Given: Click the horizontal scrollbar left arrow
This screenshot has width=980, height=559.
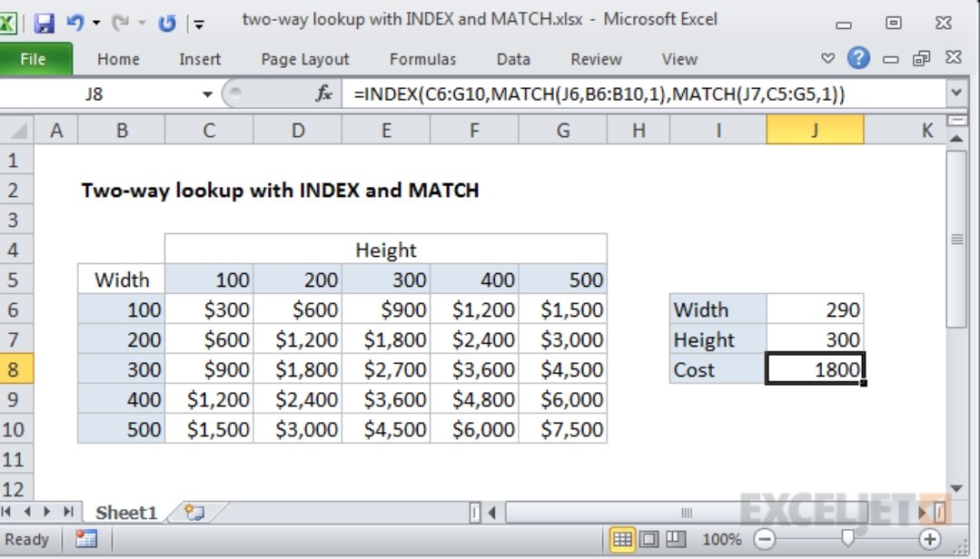Looking at the screenshot, I should pos(492,513).
